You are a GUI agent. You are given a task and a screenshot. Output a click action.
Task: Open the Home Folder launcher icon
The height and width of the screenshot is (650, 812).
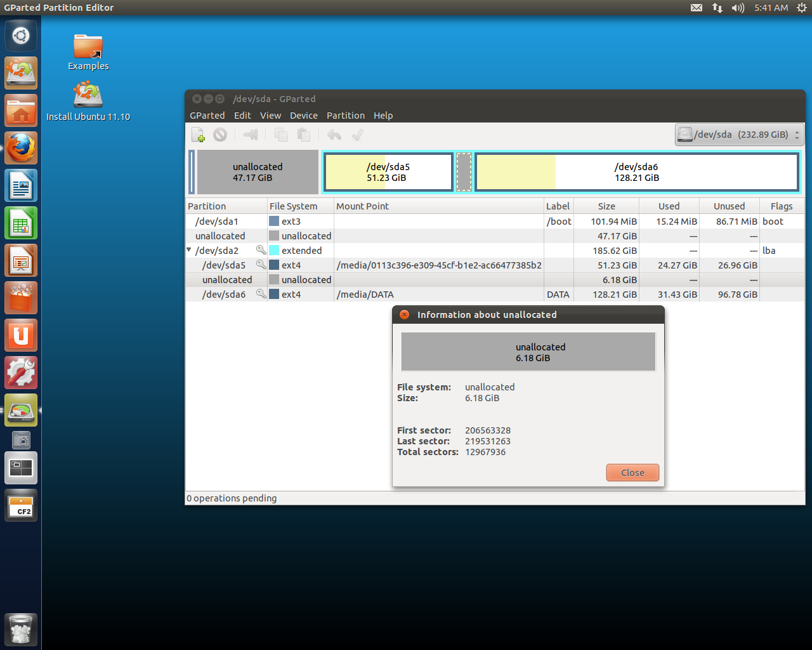(21, 110)
